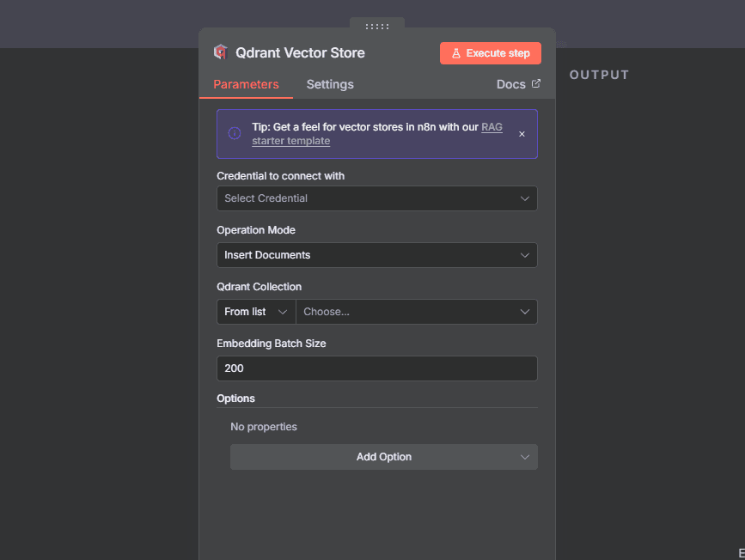Click the Qdrant logo icon in header

point(221,52)
